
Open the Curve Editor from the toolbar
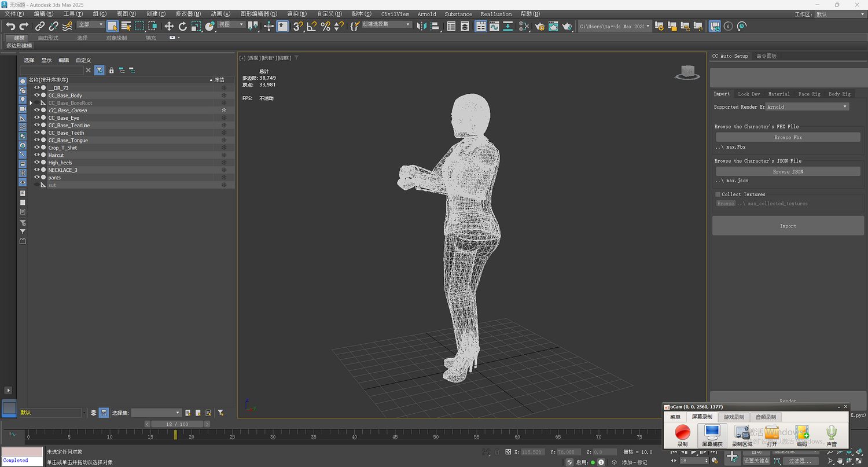coord(494,26)
